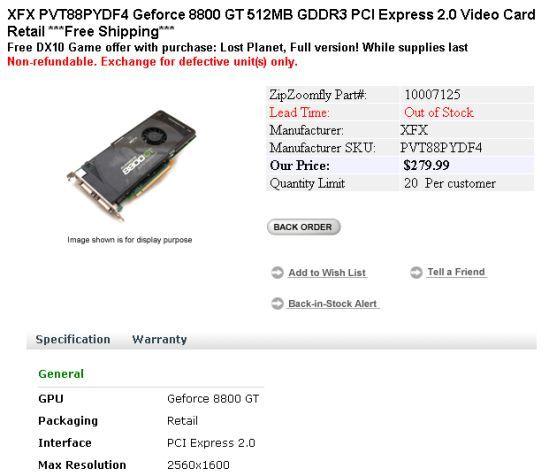Image resolution: width=550 pixels, height=476 pixels.
Task: Click the PCI Express 2.0 interface value
Action: click(211, 443)
